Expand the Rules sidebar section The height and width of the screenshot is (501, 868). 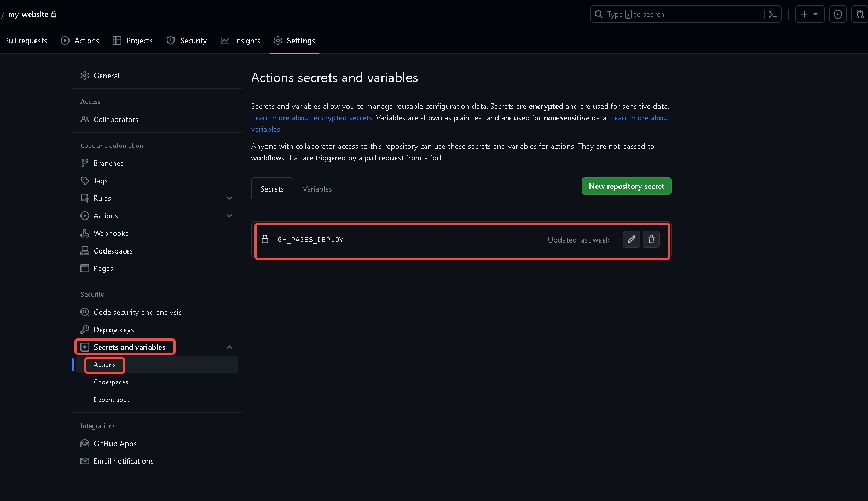coord(229,198)
